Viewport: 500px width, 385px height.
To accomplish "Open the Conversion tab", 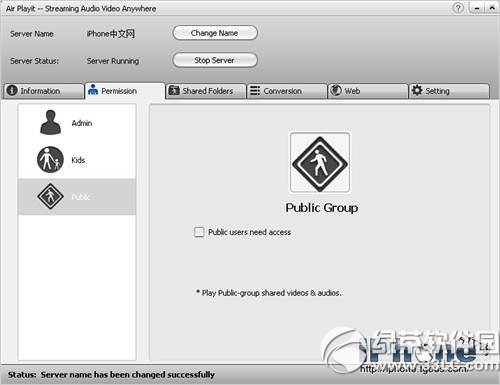I will tap(287, 91).
